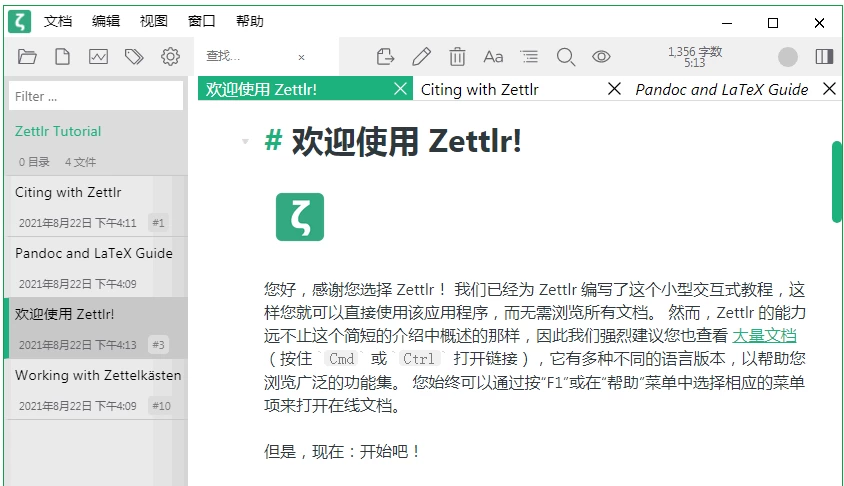Open the writing statistics chart icon
The image size is (844, 486).
click(x=98, y=57)
